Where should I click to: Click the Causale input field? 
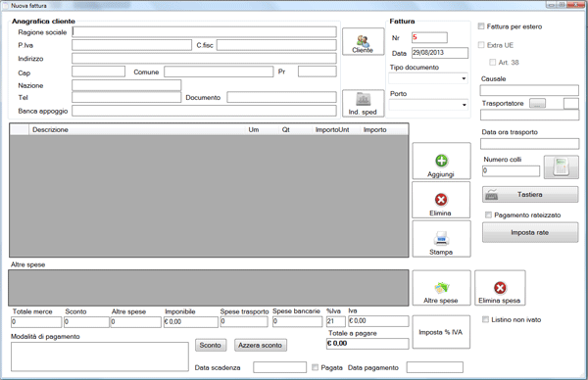click(529, 90)
